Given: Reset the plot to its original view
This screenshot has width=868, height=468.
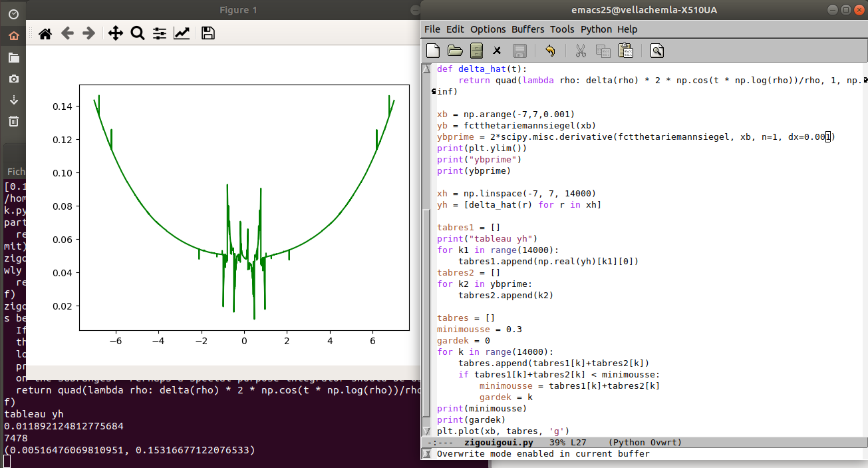Looking at the screenshot, I should coord(45,33).
